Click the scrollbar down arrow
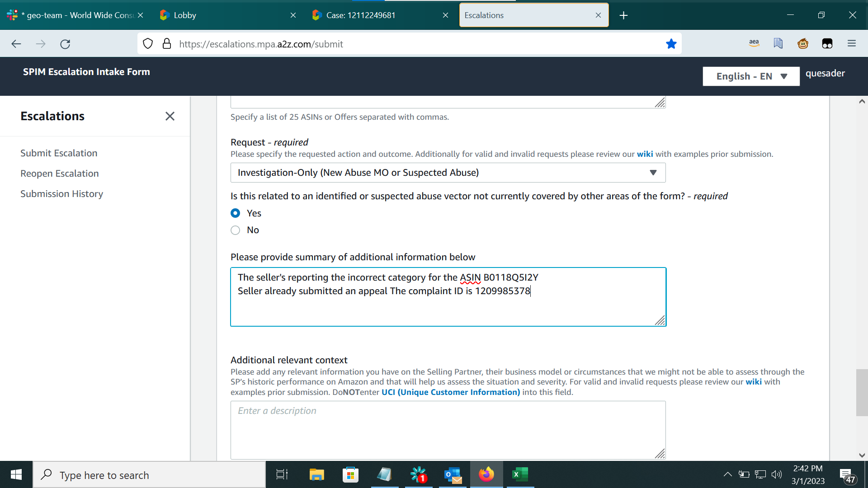The image size is (868, 488). tap(862, 455)
